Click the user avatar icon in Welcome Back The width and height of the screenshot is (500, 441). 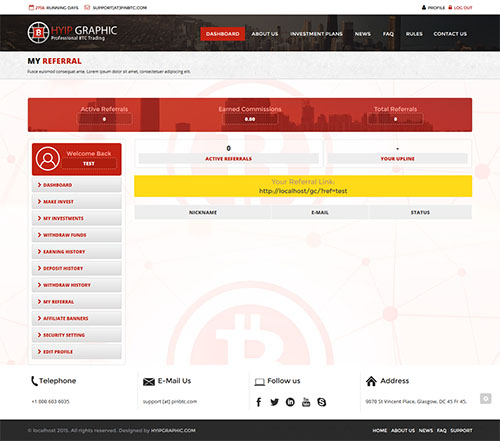(x=48, y=159)
